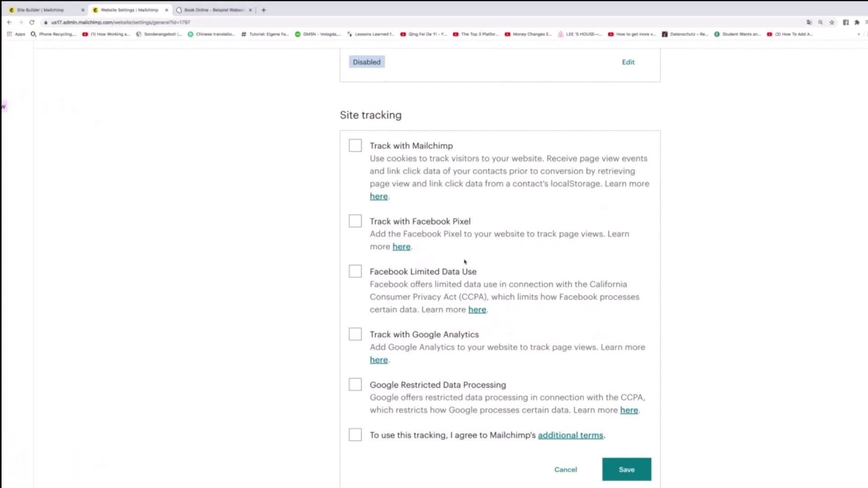This screenshot has height=488, width=868.
Task: Open The Top 3 Platforms bookmark
Action: coord(476,34)
